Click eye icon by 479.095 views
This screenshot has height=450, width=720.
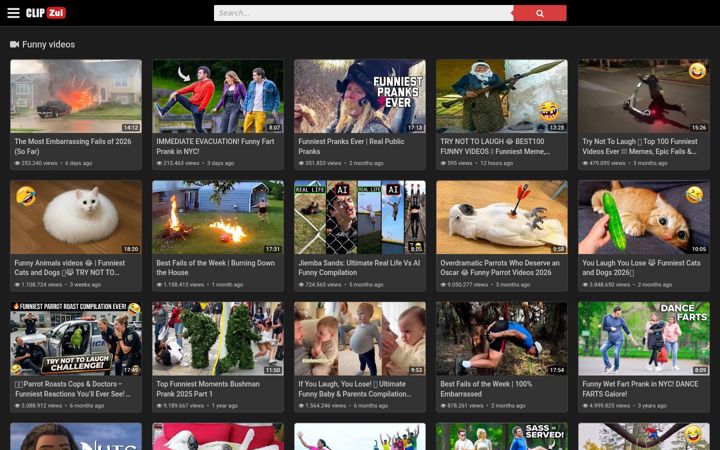tap(585, 163)
